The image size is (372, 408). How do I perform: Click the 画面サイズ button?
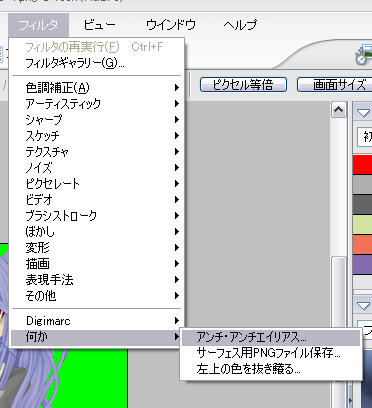coord(334,85)
